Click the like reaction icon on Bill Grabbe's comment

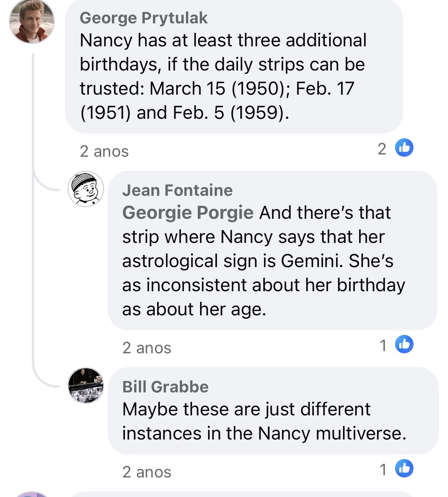tap(404, 468)
